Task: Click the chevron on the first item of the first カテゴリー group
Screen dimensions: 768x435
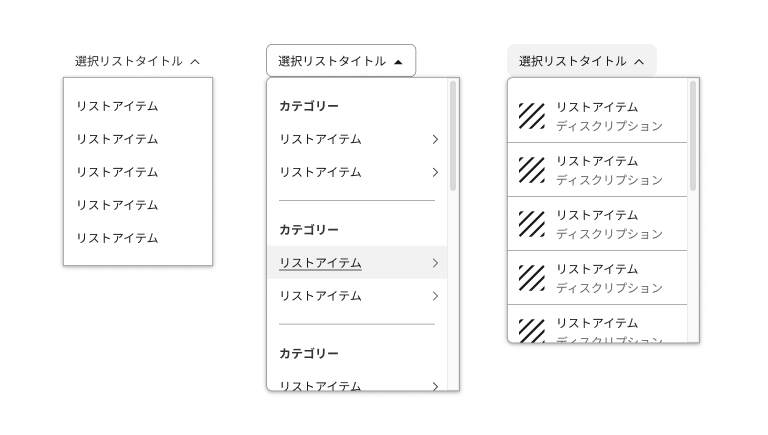Action: click(435, 139)
